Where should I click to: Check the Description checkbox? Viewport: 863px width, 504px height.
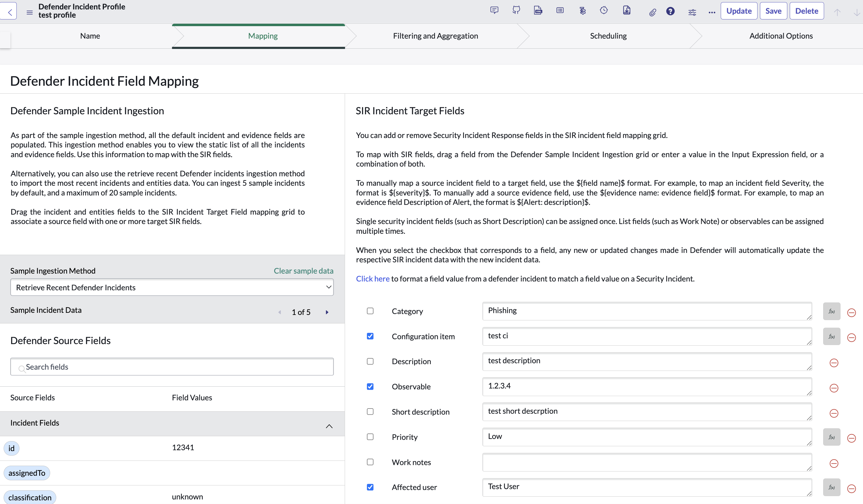click(x=370, y=361)
